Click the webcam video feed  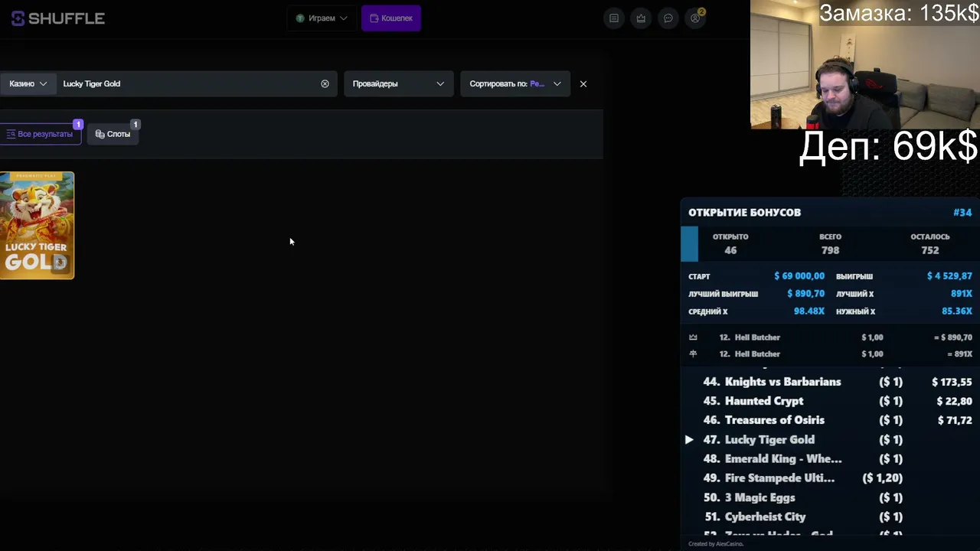pyautogui.click(x=864, y=64)
